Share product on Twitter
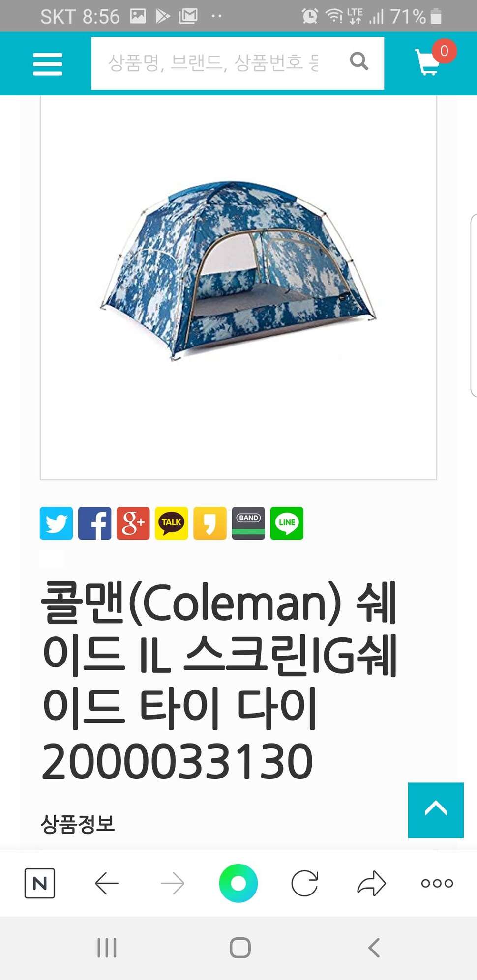477x980 pixels. [56, 523]
